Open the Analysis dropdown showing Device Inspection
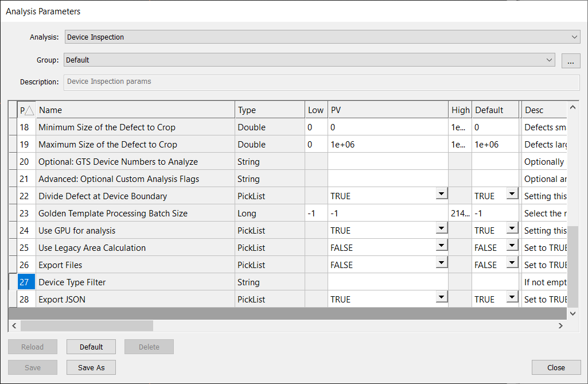 [x=575, y=37]
